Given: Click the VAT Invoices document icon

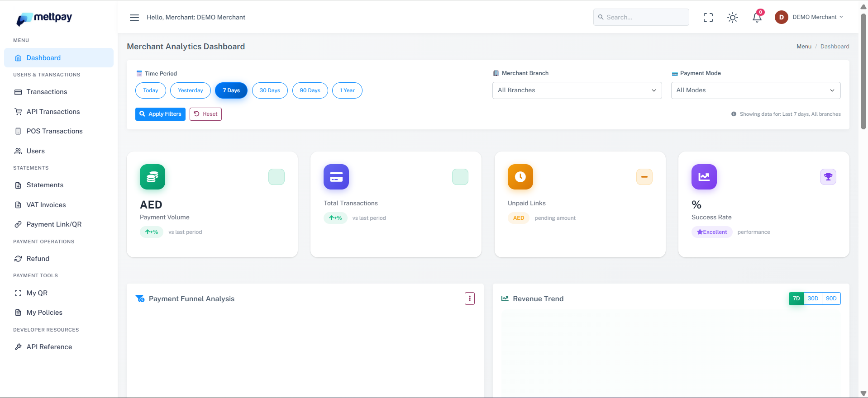Looking at the screenshot, I should (x=18, y=205).
